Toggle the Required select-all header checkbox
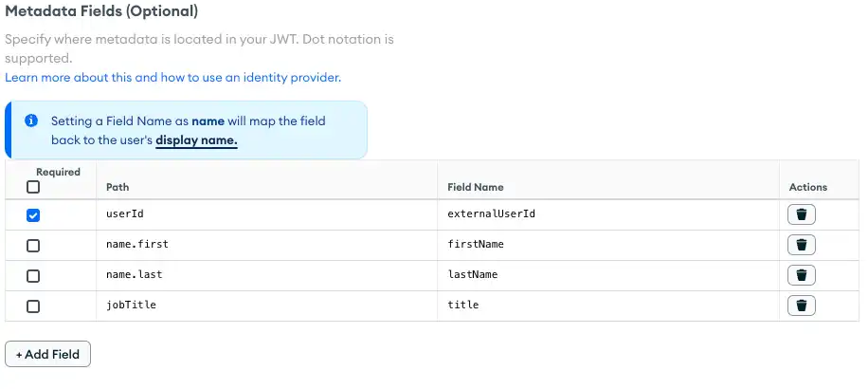The width and height of the screenshot is (868, 389). (33, 187)
